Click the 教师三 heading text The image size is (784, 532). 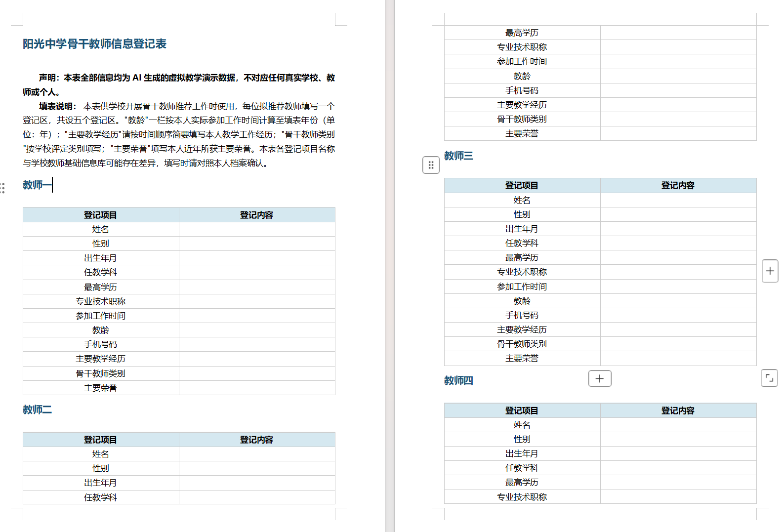pos(458,156)
